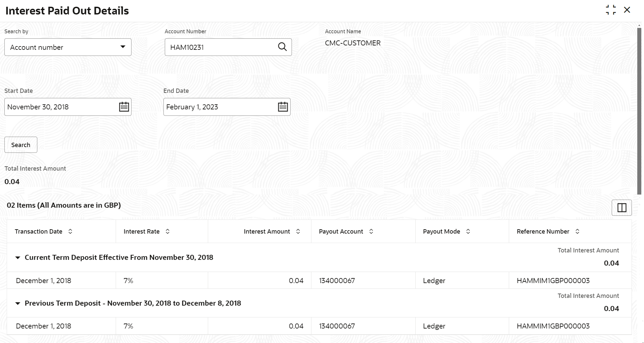Sort by Interest Rate column
The height and width of the screenshot is (343, 644).
(167, 231)
